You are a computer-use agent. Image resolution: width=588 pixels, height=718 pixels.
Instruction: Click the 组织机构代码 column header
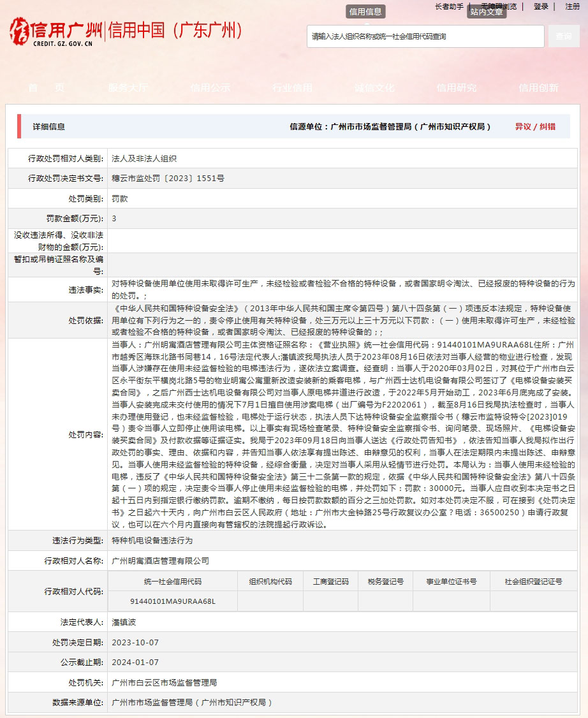[270, 582]
